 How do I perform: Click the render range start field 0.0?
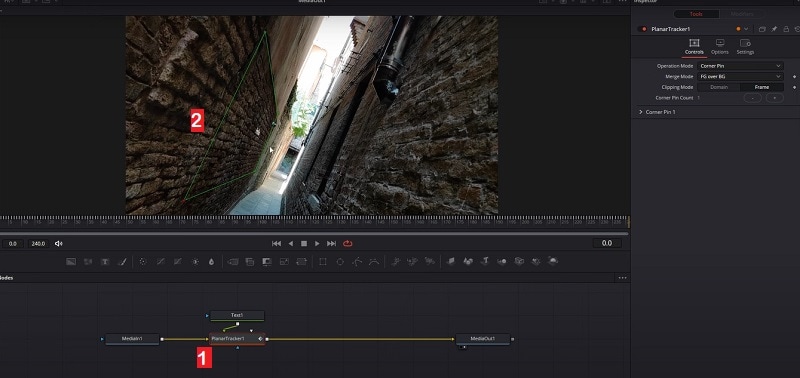[x=13, y=244]
